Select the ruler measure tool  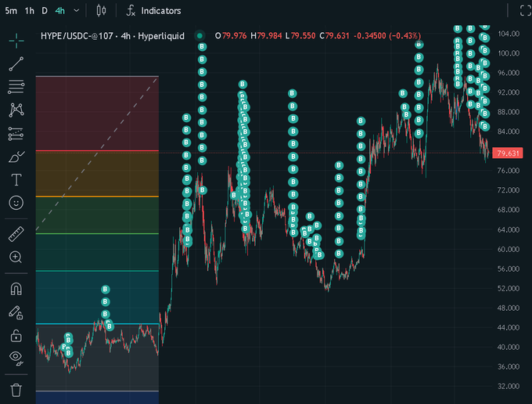click(x=16, y=234)
